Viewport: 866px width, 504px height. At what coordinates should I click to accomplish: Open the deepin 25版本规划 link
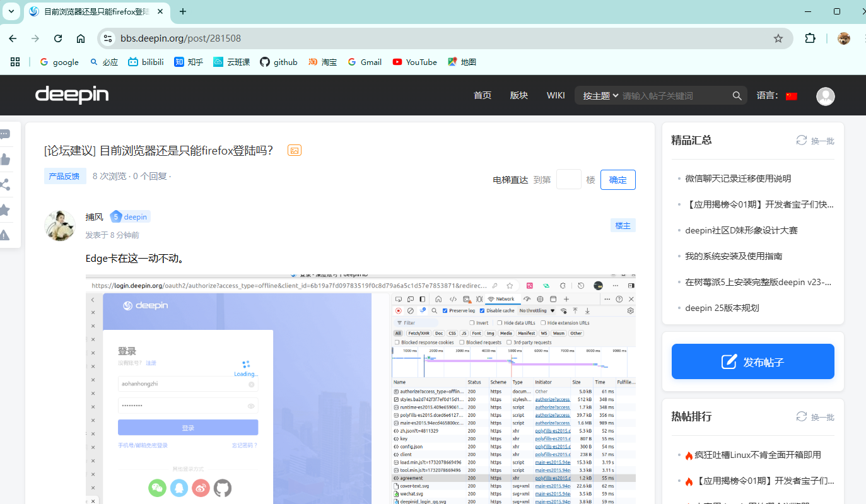pos(722,308)
